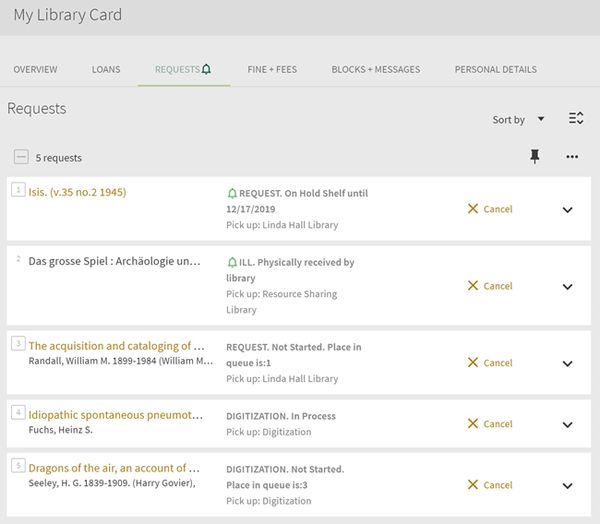600x524 pixels.
Task: Click bell icon beside On Hold Shelf request
Action: pyautogui.click(x=233, y=193)
